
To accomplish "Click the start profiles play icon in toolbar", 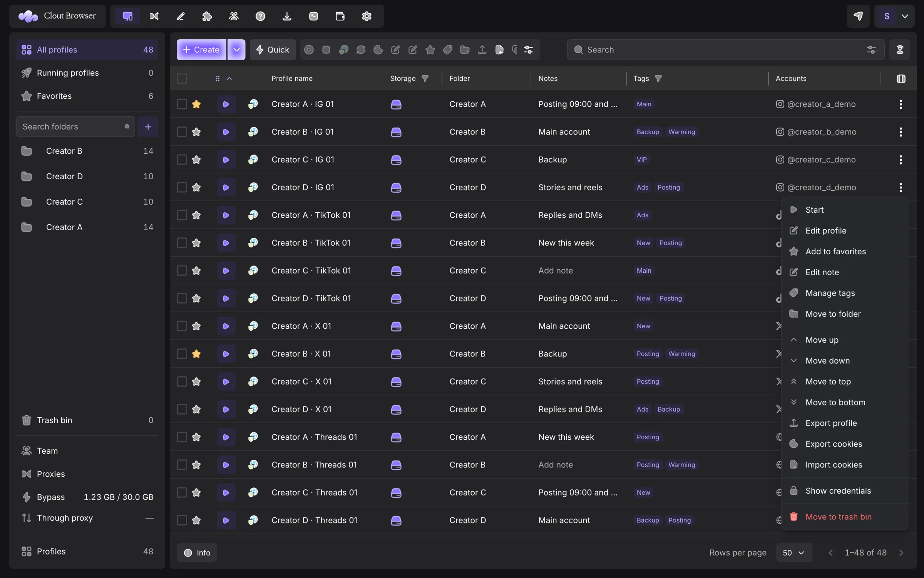I will [309, 50].
